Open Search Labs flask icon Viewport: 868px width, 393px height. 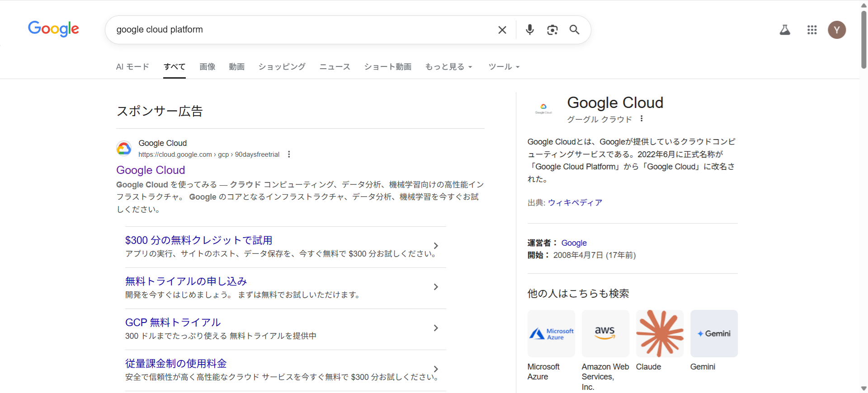coord(785,30)
